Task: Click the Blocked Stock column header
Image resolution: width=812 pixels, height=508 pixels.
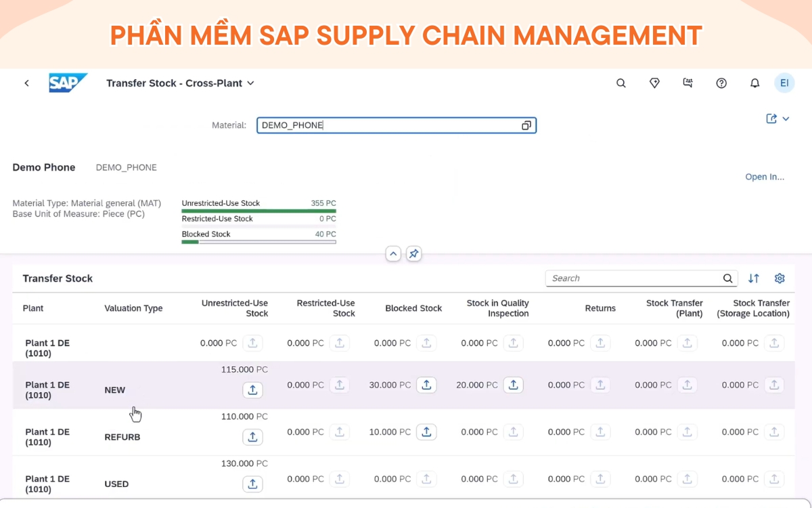Action: point(413,308)
